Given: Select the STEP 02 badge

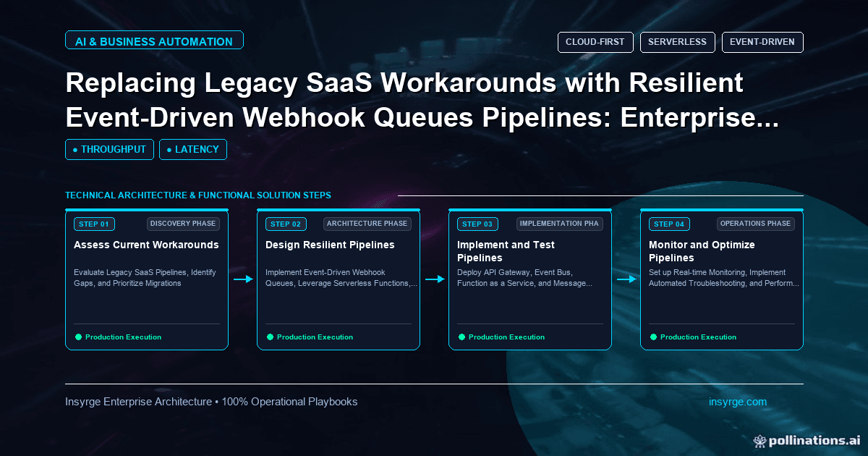Looking at the screenshot, I should click(x=286, y=224).
